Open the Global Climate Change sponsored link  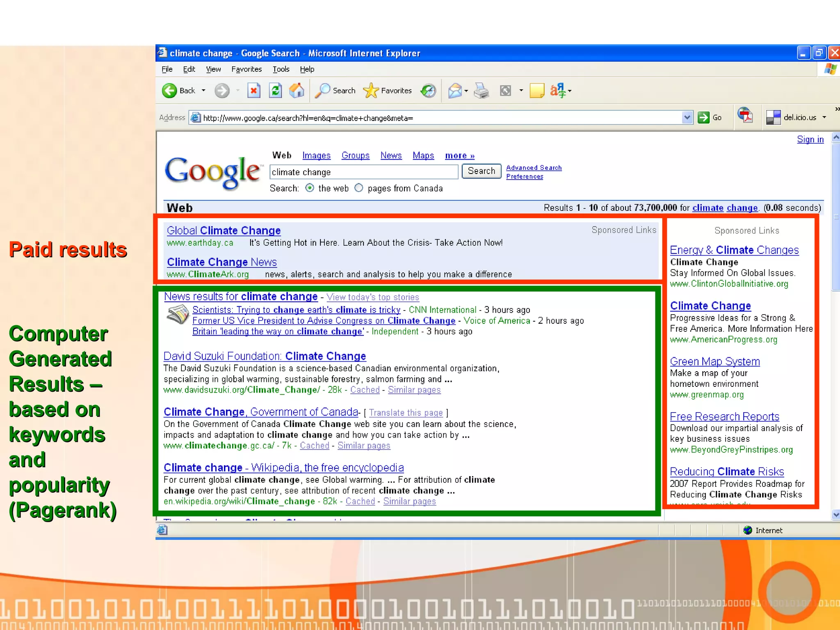point(224,231)
